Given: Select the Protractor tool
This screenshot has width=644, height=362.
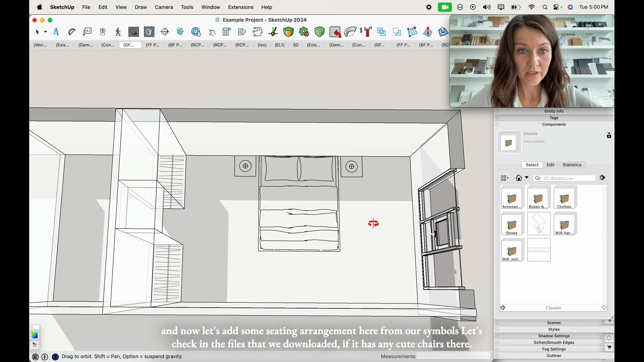Looking at the screenshot, I should point(72,32).
